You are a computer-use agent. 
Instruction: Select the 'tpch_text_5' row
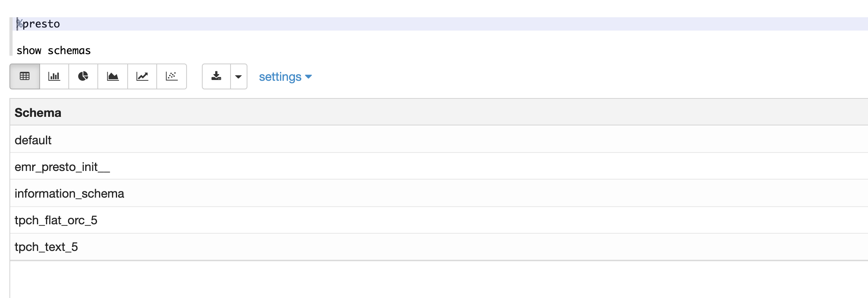pyautogui.click(x=439, y=247)
